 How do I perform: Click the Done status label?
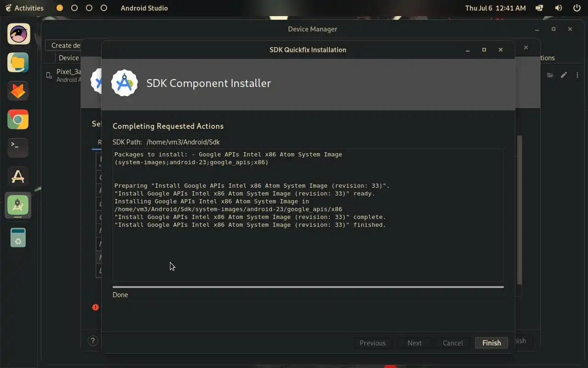point(120,295)
